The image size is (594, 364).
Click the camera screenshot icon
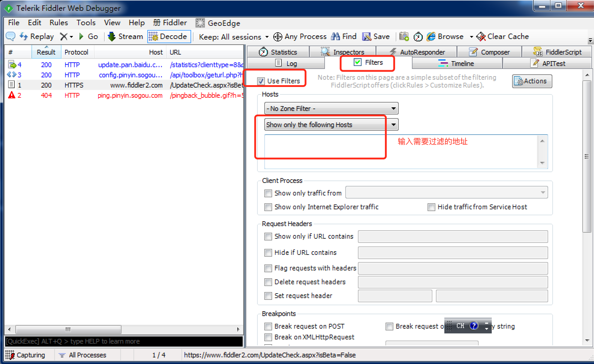click(x=404, y=37)
